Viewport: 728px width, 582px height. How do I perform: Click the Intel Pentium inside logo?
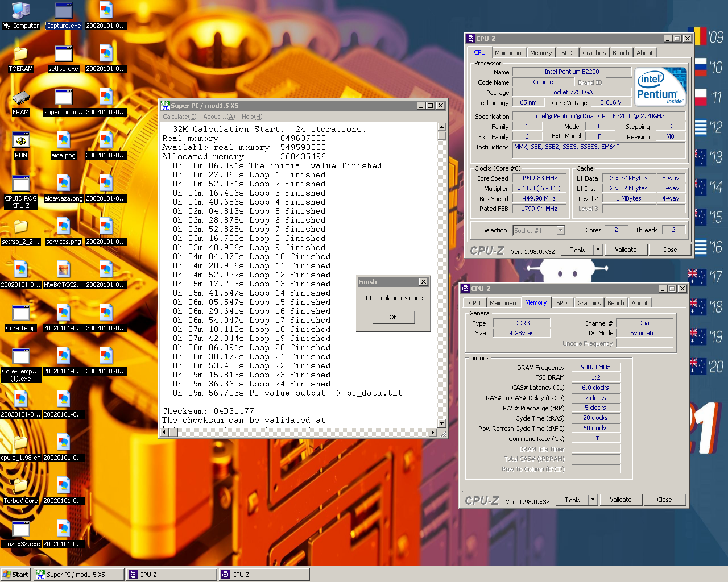point(661,87)
